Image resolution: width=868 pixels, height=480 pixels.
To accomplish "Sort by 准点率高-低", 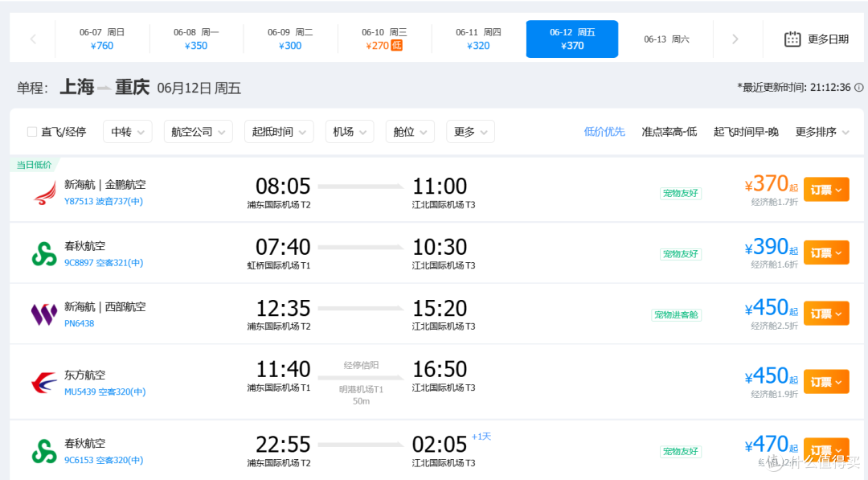I will pos(669,132).
